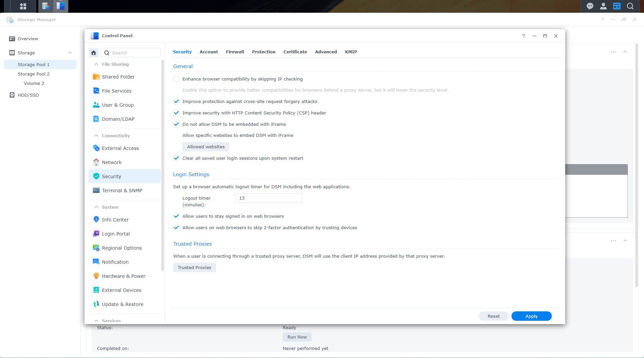Toggle clear saved login sessions on restart
Image resolution: width=644 pixels, height=358 pixels.
click(176, 158)
